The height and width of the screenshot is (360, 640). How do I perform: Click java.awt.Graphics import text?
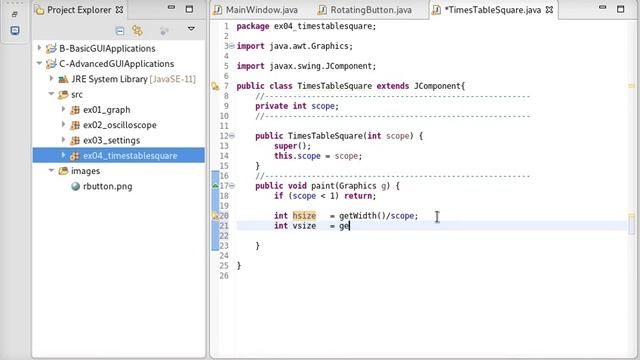(309, 46)
